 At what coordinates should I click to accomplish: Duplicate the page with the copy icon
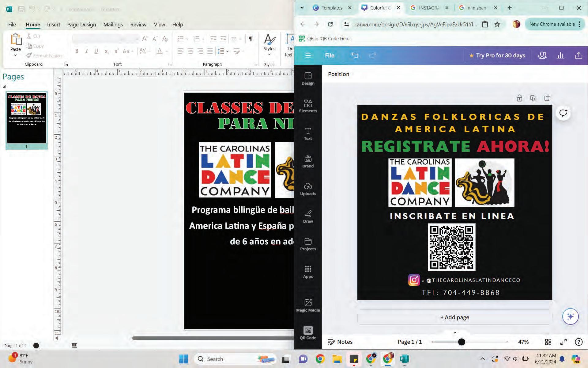click(x=533, y=98)
